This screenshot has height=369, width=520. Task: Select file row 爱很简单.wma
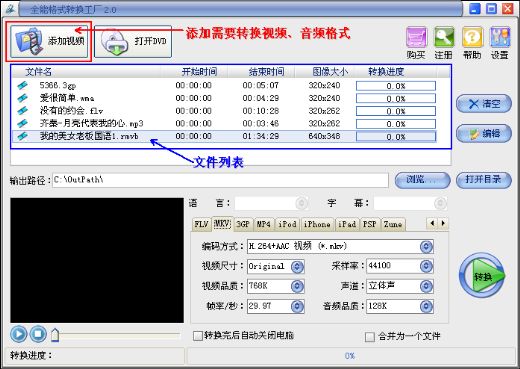pos(224,98)
